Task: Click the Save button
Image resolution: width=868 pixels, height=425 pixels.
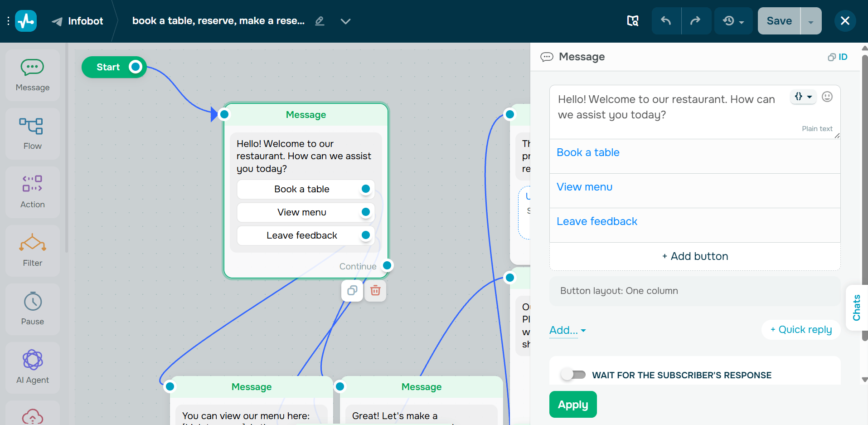Action: 779,21
